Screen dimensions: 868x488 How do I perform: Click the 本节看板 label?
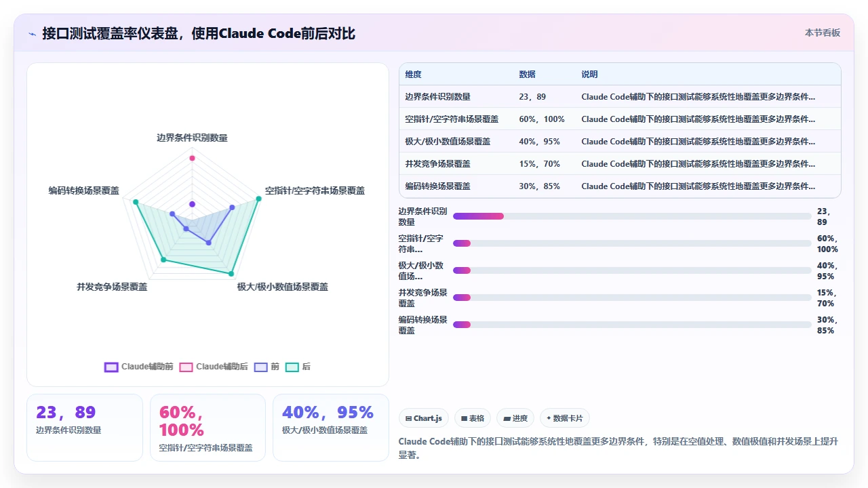point(823,33)
